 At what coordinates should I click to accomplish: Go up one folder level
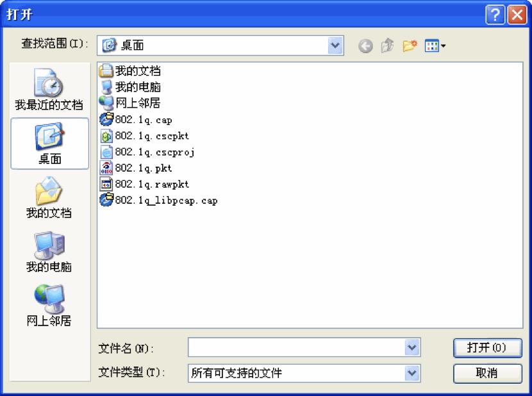387,46
